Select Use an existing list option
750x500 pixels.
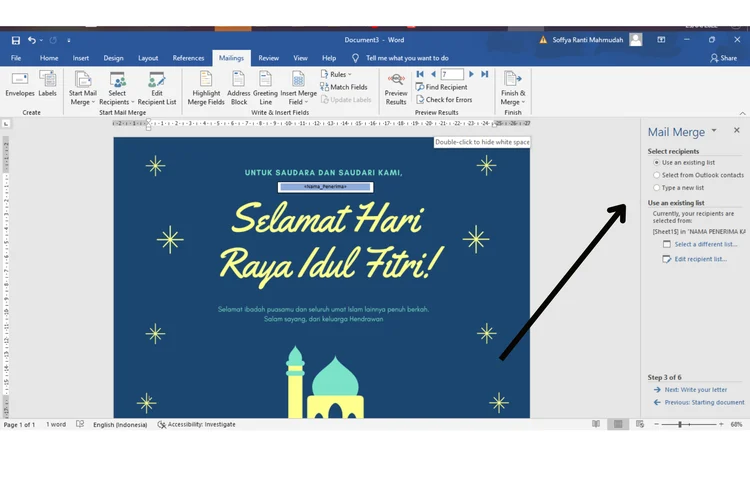684,163
